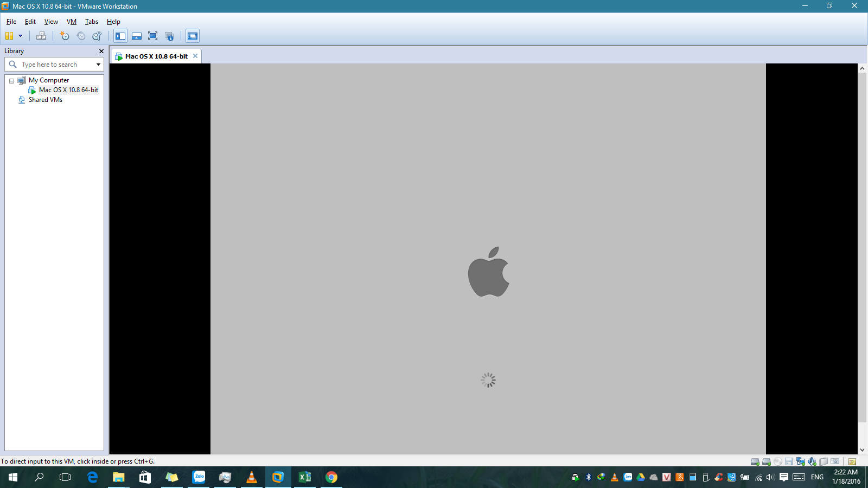
Task: Open the Action Center notifications icon
Action: [783, 477]
